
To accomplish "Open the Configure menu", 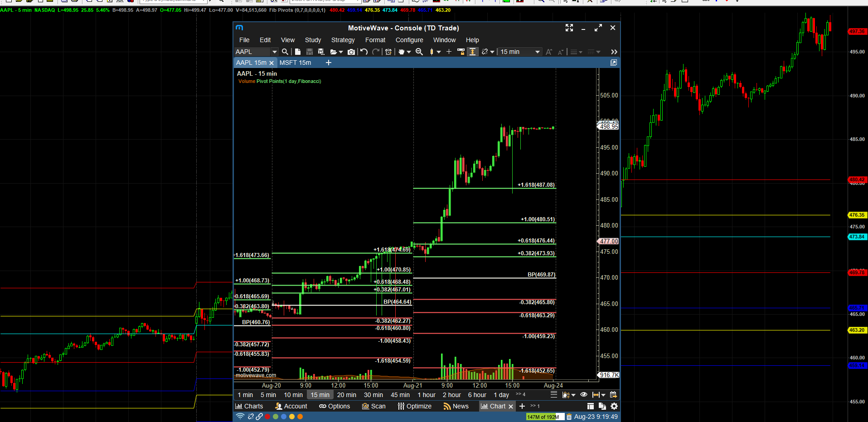I will coord(409,40).
